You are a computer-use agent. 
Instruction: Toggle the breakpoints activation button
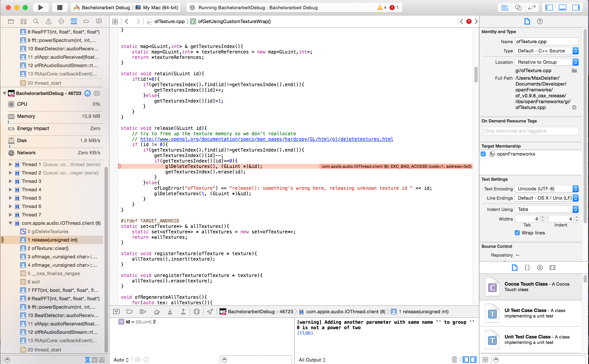pos(130,312)
